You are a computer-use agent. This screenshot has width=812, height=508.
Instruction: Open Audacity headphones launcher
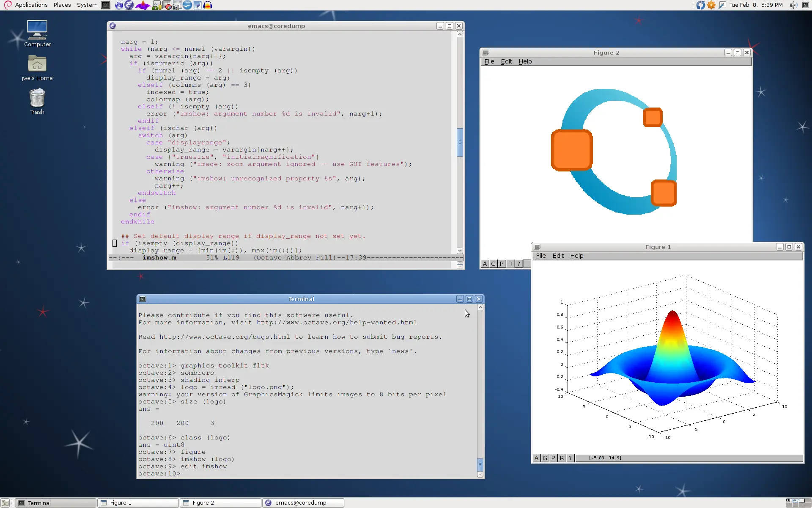(x=208, y=5)
